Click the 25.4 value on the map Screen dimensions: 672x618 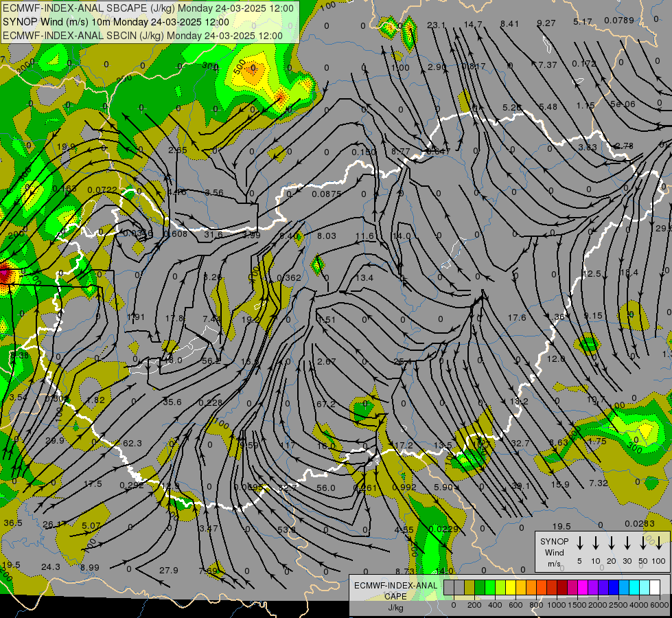coord(403,362)
